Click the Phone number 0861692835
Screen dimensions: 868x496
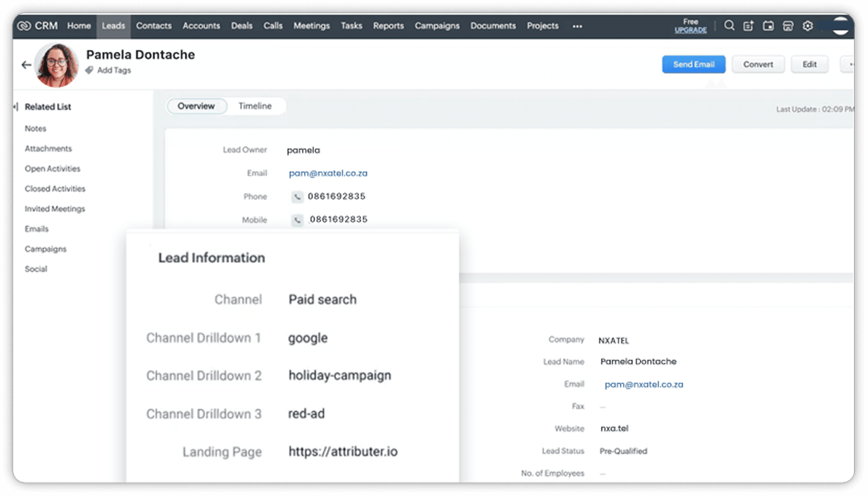(x=336, y=196)
